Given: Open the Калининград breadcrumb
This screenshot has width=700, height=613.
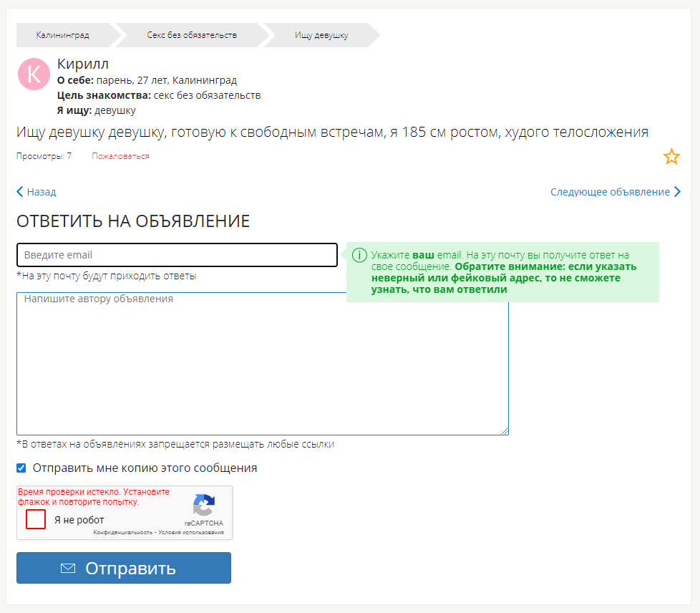Looking at the screenshot, I should 63,35.
